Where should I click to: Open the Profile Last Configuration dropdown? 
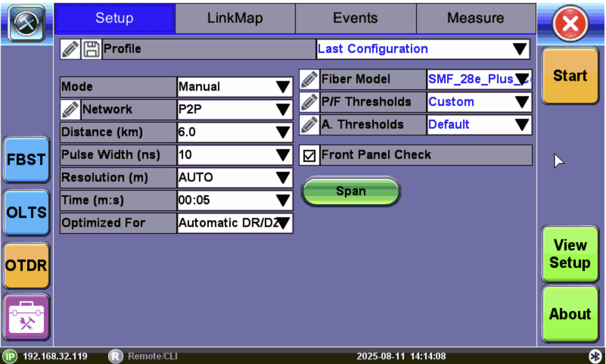pos(423,49)
